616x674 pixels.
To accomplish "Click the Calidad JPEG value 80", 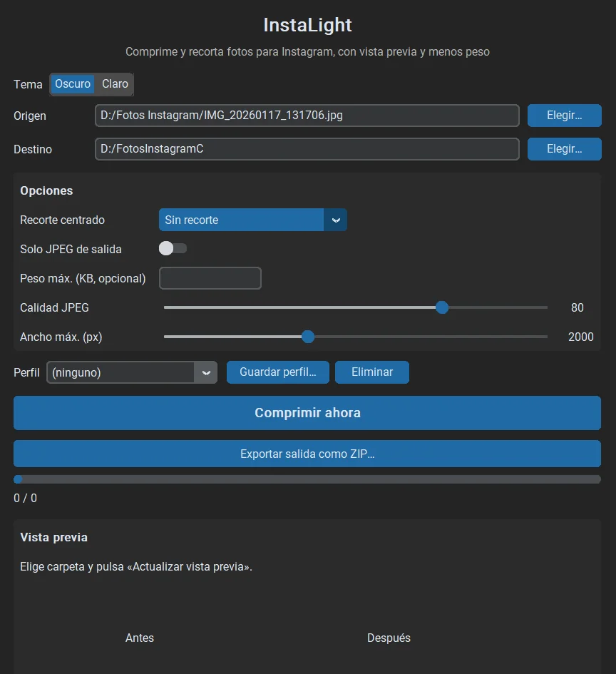I will point(577,308).
